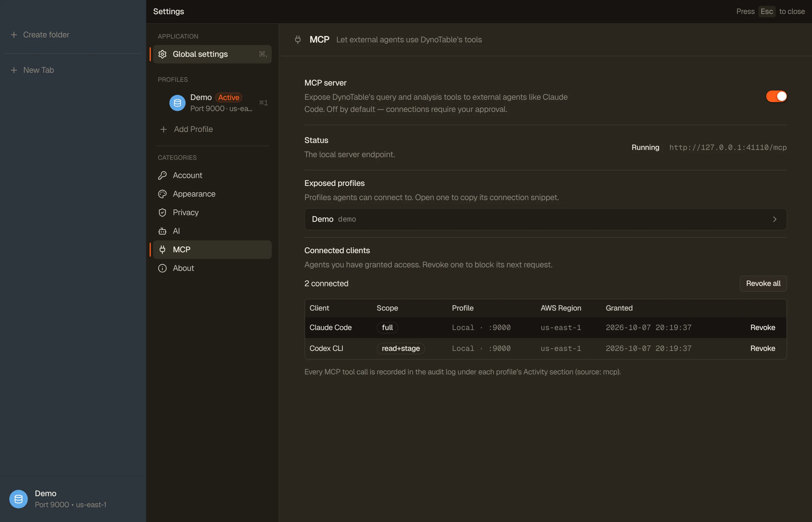Click Revoke all button

pyautogui.click(x=763, y=284)
